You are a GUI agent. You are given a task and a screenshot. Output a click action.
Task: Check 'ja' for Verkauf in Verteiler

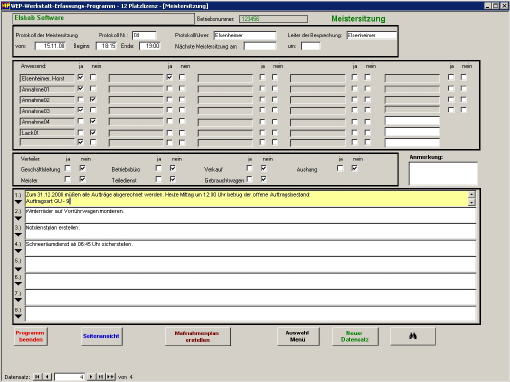point(249,168)
